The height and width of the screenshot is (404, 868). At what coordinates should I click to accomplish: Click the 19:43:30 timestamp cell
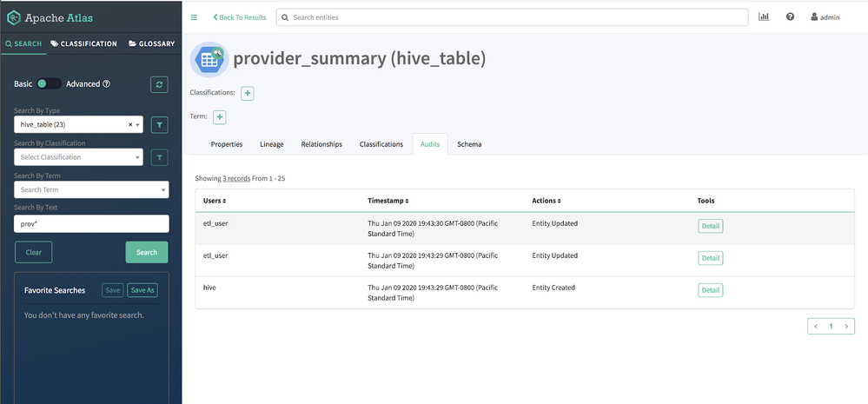point(434,228)
